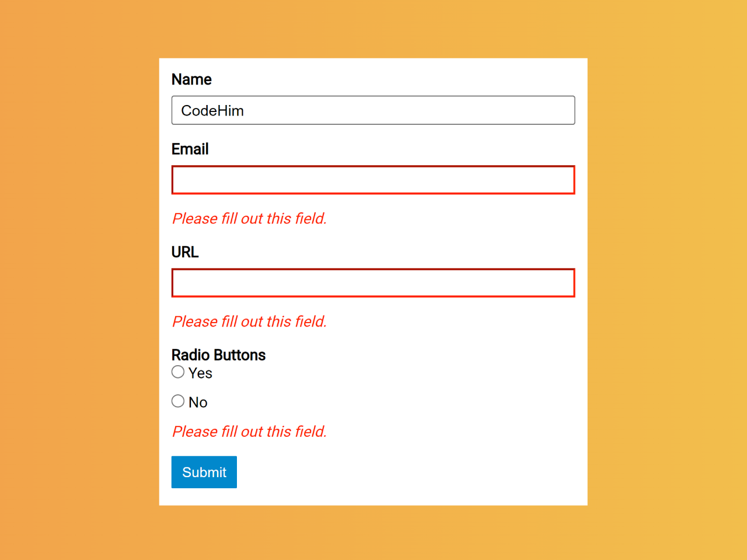Click the Radio Buttons heading
This screenshot has width=747, height=560.
click(218, 355)
